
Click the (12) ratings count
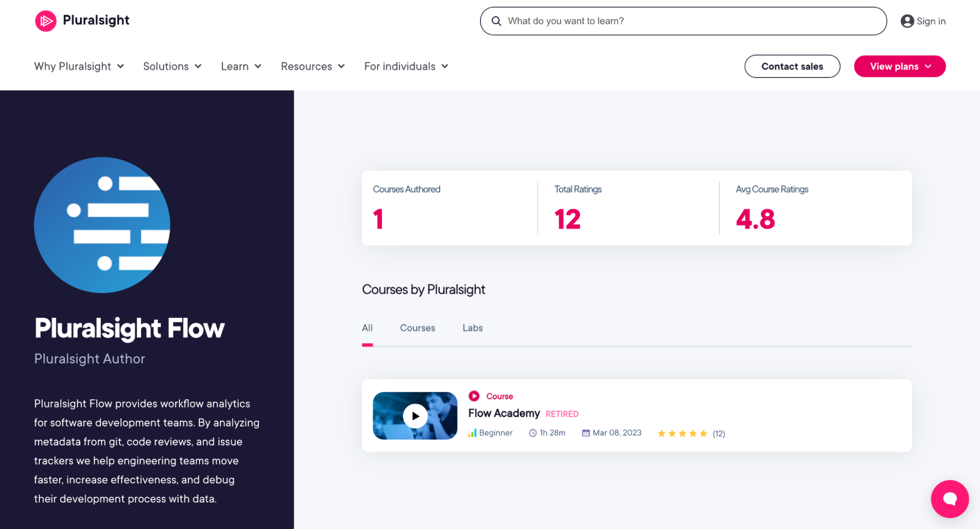tap(719, 433)
